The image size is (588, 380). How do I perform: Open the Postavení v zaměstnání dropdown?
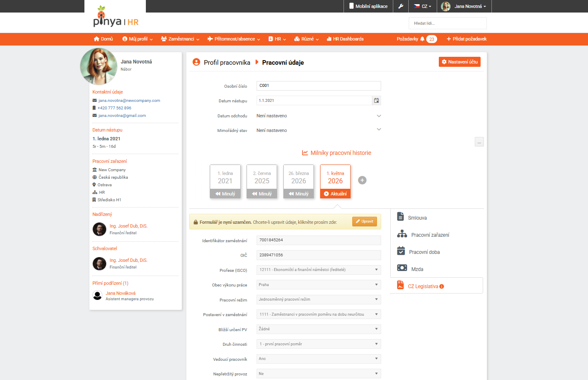point(319,314)
